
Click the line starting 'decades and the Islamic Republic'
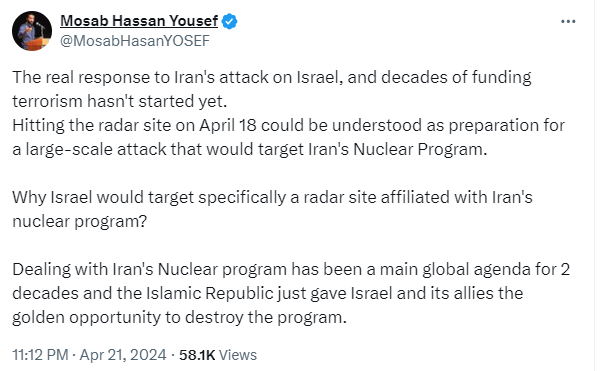coord(268,293)
